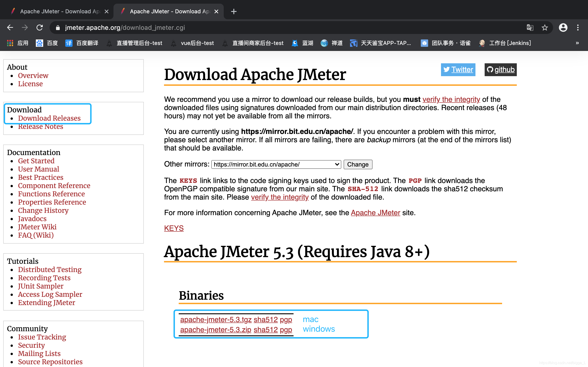Click the browser profile account icon
This screenshot has height=367, width=588.
click(x=563, y=28)
